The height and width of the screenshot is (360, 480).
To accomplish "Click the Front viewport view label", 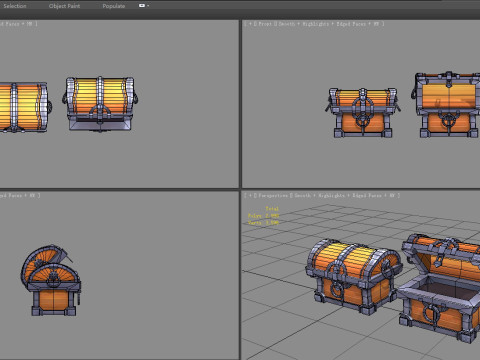I will [x=265, y=24].
